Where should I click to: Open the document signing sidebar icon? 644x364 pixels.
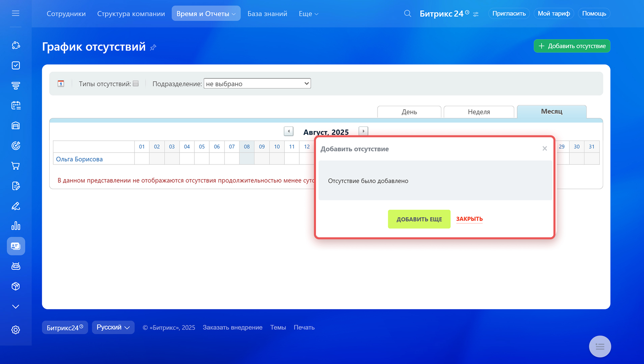(16, 186)
